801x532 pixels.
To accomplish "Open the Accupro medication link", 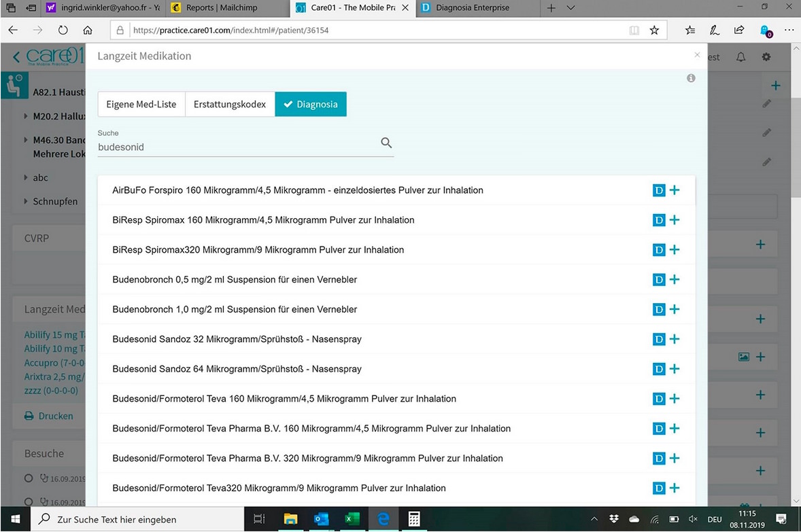I will pos(54,363).
